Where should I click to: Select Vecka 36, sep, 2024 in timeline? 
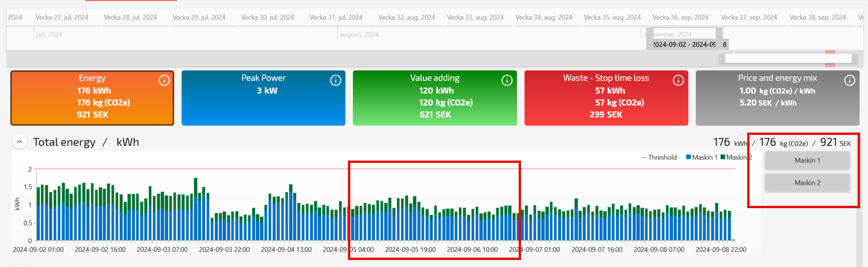point(680,17)
